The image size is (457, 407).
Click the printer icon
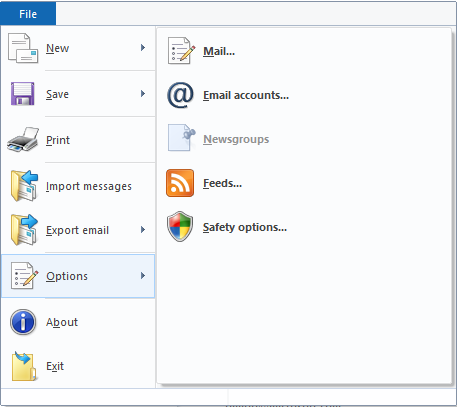(x=23, y=140)
